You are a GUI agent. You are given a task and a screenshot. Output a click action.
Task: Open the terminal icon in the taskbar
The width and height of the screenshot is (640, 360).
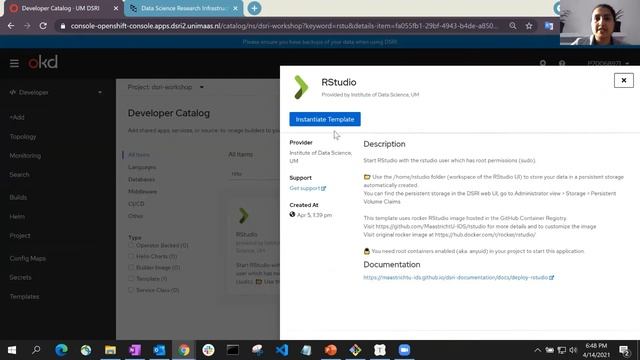click(x=233, y=350)
